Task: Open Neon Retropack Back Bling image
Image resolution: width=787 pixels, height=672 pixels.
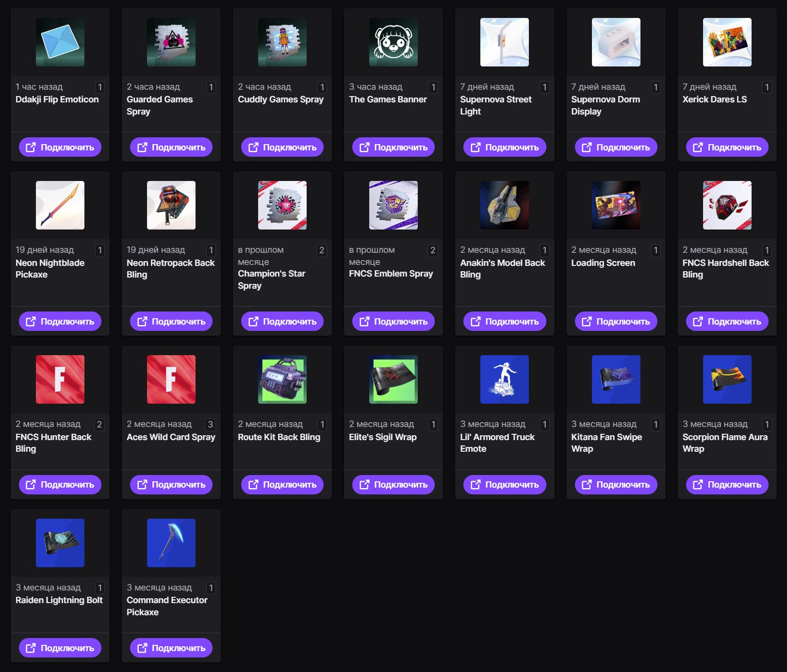Action: (171, 205)
